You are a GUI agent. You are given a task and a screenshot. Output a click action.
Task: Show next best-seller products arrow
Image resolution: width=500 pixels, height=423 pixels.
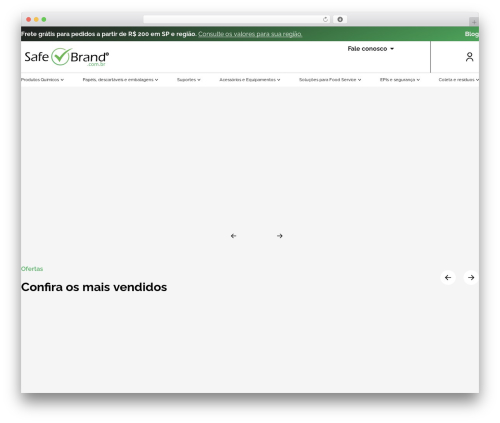pos(471,277)
